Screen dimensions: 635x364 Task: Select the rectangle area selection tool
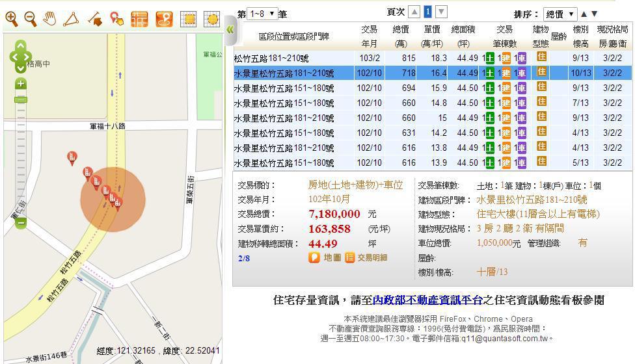188,19
